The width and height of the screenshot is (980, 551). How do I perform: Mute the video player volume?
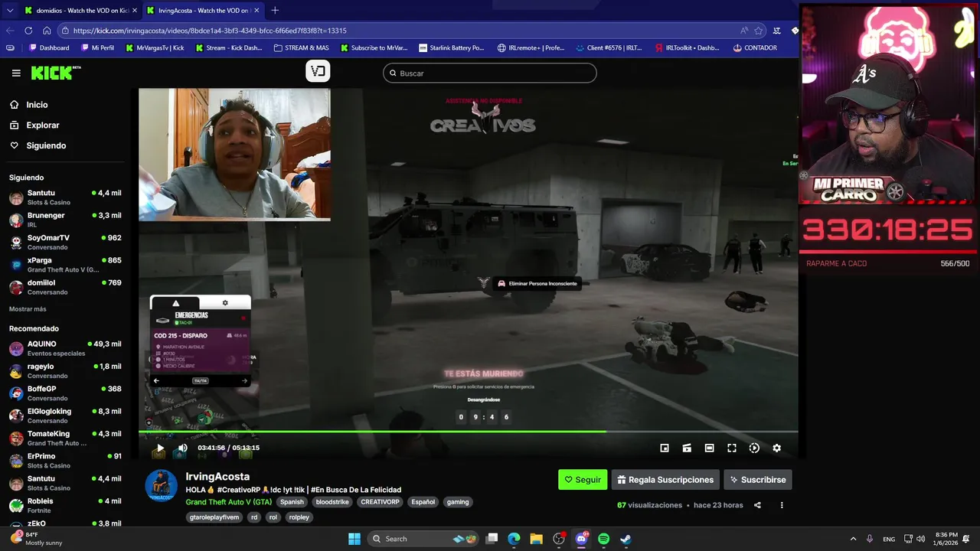click(x=182, y=448)
